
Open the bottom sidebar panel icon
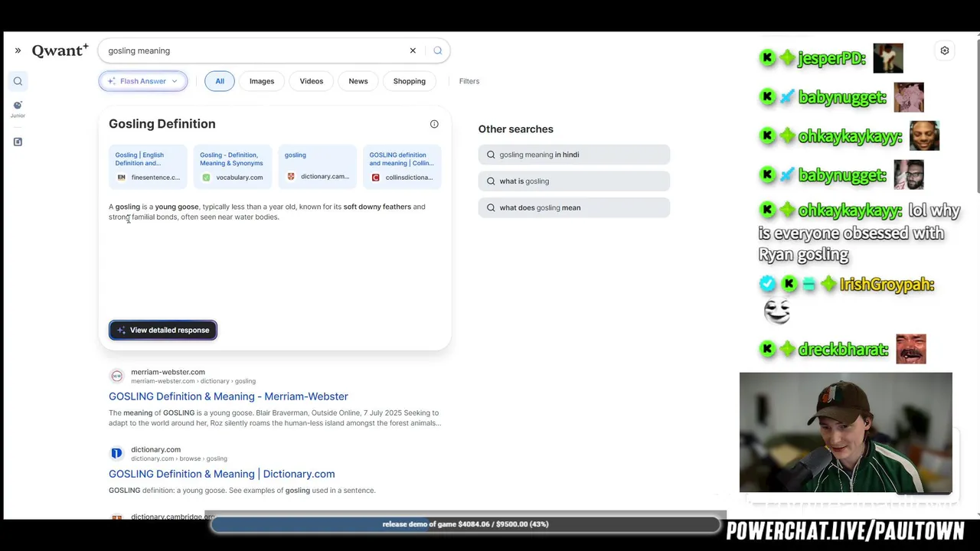coord(18,142)
